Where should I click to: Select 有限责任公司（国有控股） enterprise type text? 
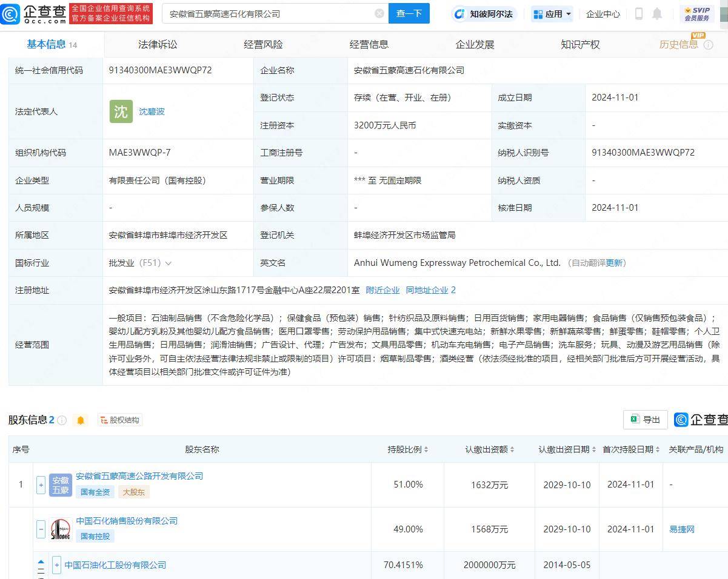(158, 180)
